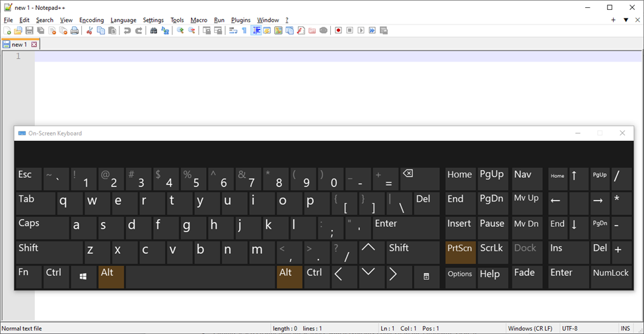Viewport: 644px width, 334px height.
Task: Click the Cut scissors icon
Action: 89,30
